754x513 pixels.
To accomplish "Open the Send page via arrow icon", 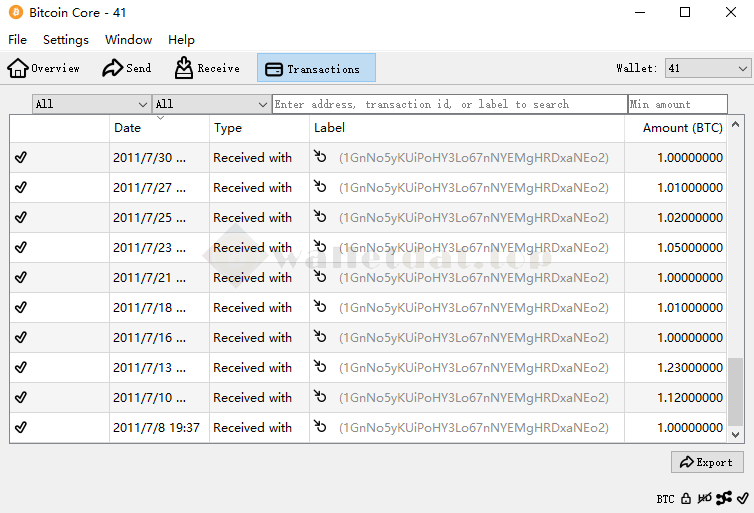I will click(x=113, y=68).
